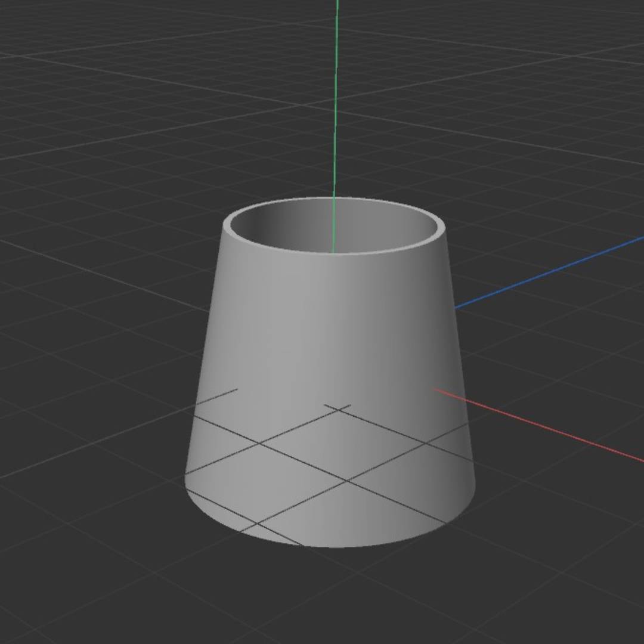644x644 pixels.
Task: Click the hollow interior of the cone
Action: [x=333, y=226]
